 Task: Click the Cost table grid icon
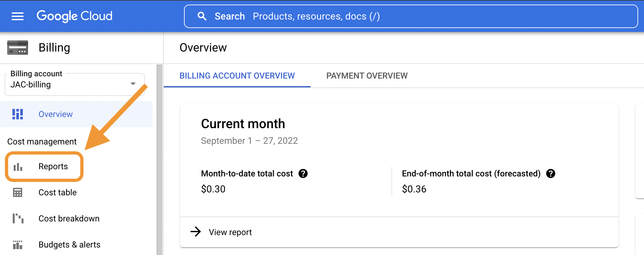point(18,192)
